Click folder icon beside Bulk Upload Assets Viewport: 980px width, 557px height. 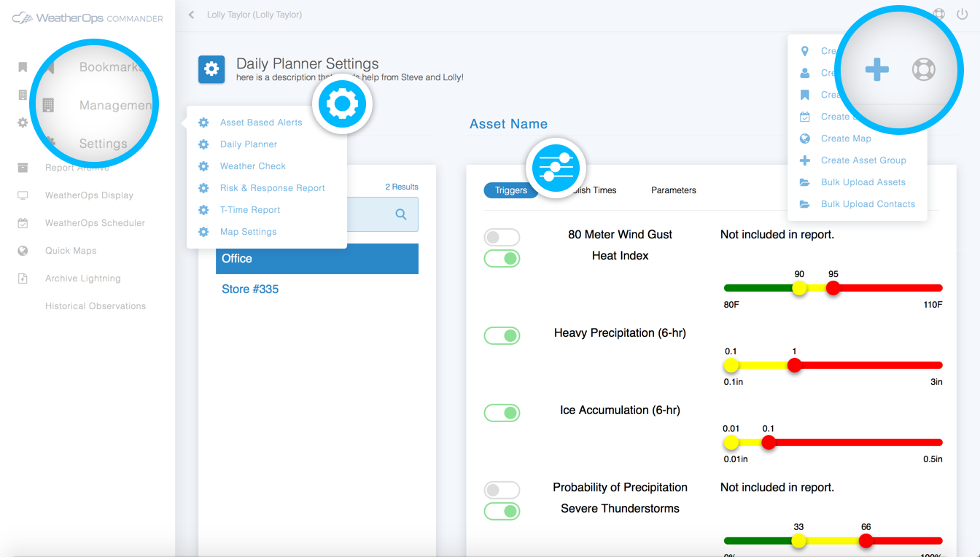805,182
